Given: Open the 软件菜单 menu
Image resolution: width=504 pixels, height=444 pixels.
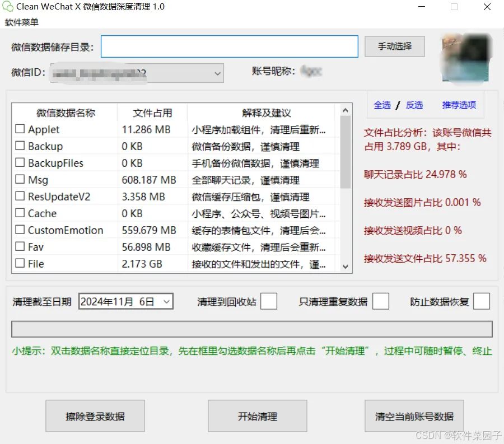Looking at the screenshot, I should pyautogui.click(x=21, y=22).
